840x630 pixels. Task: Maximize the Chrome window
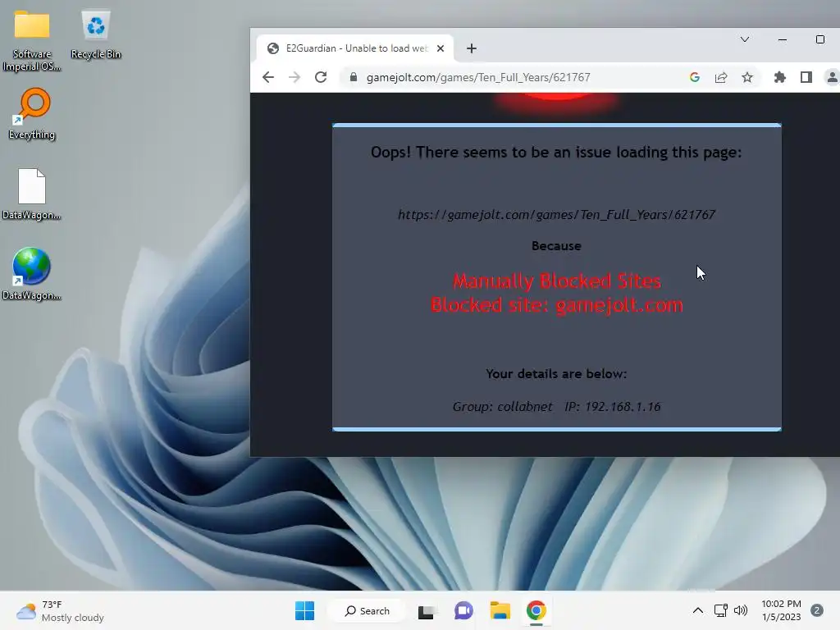[819, 39]
